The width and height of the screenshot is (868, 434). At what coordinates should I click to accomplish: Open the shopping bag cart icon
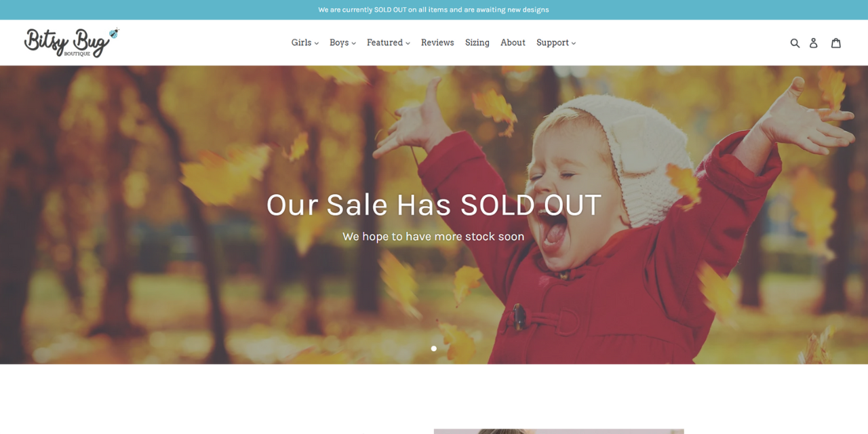(836, 43)
